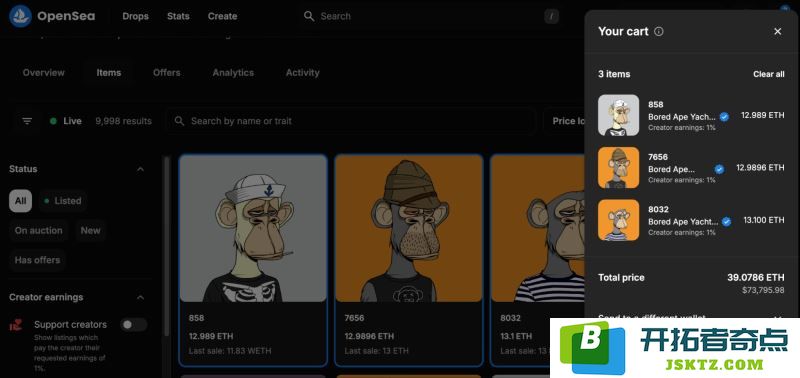Click Last sale 11.83 WETH text

(230, 351)
